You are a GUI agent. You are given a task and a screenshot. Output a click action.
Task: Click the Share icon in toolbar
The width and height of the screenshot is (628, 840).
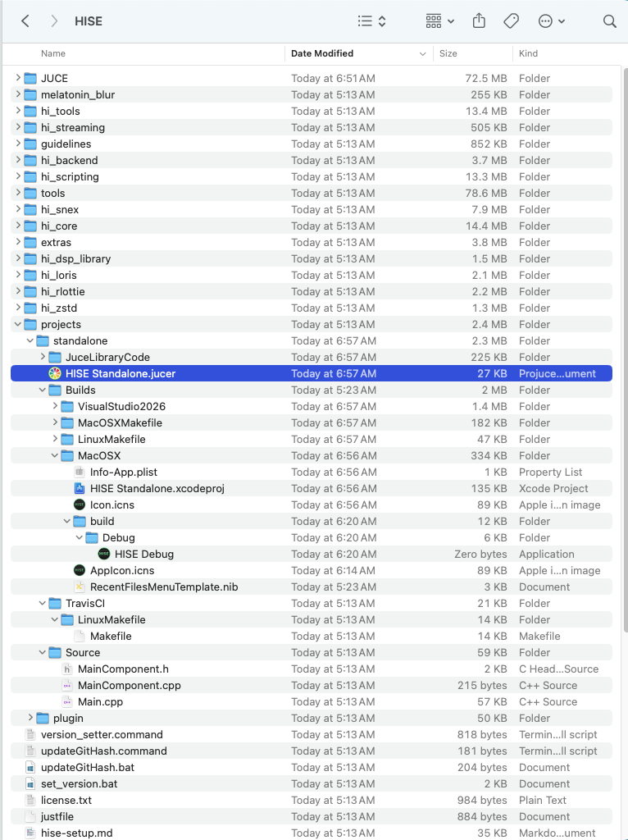coord(479,21)
